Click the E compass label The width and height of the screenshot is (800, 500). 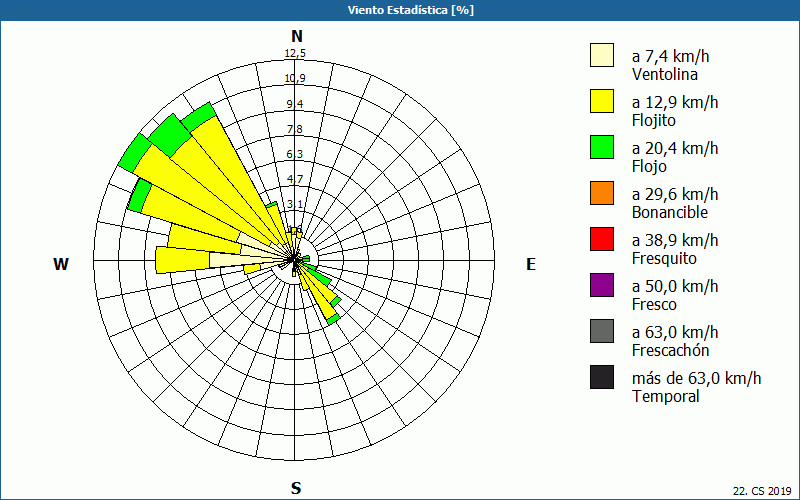click(x=531, y=264)
